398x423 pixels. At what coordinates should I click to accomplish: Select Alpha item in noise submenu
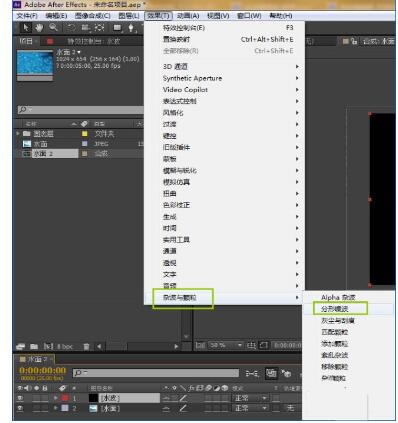338,297
